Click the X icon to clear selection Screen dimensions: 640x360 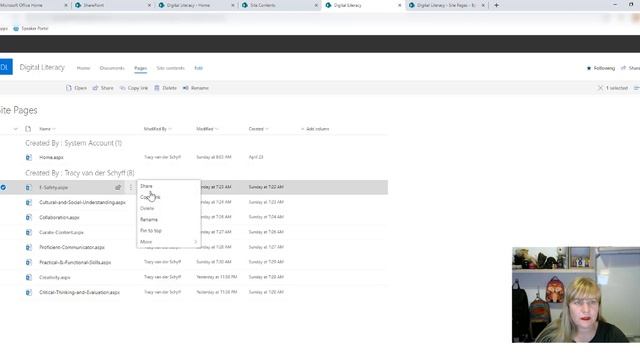[600, 88]
